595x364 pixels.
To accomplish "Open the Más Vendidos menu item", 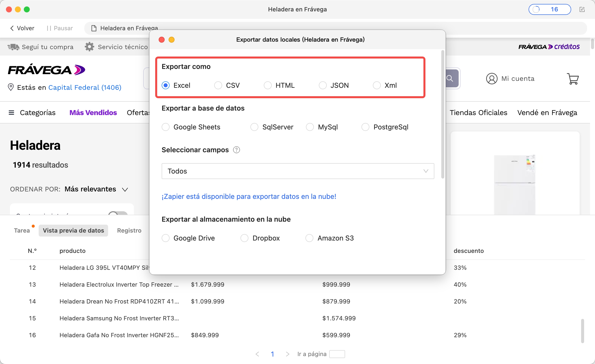I will point(93,112).
